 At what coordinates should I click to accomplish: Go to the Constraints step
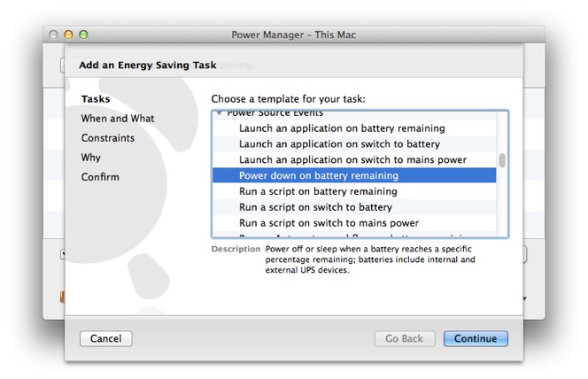point(108,138)
